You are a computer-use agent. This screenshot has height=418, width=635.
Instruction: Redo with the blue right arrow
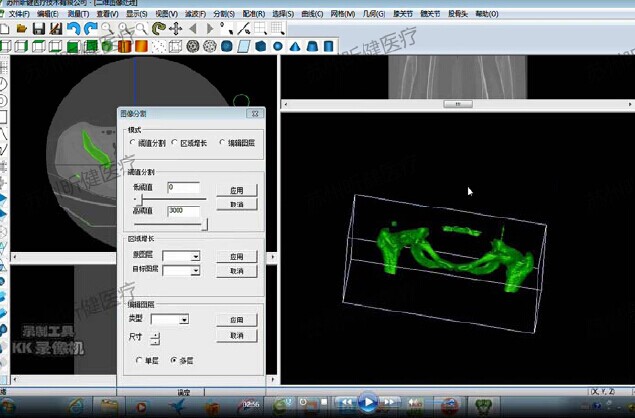click(91, 29)
